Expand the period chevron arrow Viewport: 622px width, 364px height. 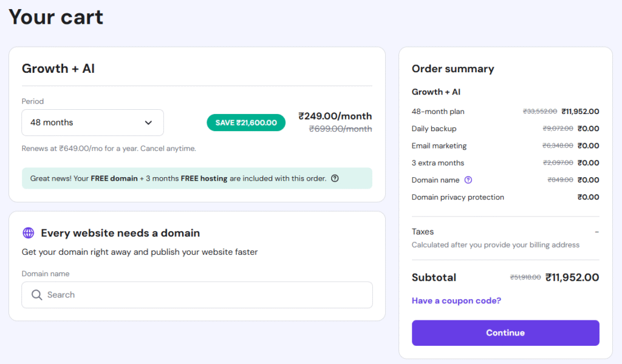coord(148,123)
